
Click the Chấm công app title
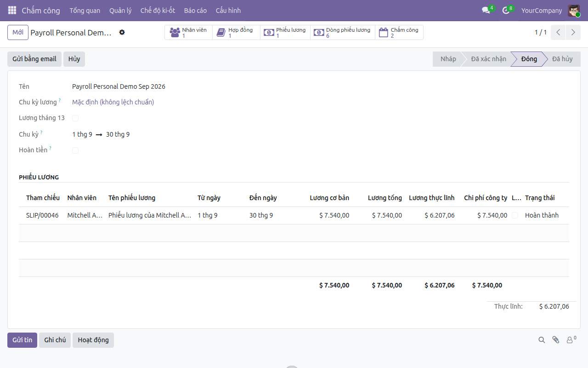(x=41, y=10)
